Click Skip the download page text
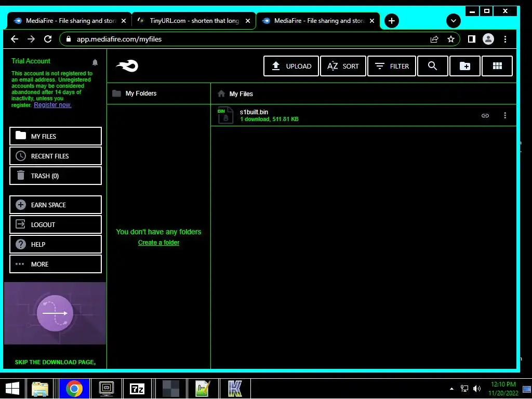 click(x=55, y=362)
